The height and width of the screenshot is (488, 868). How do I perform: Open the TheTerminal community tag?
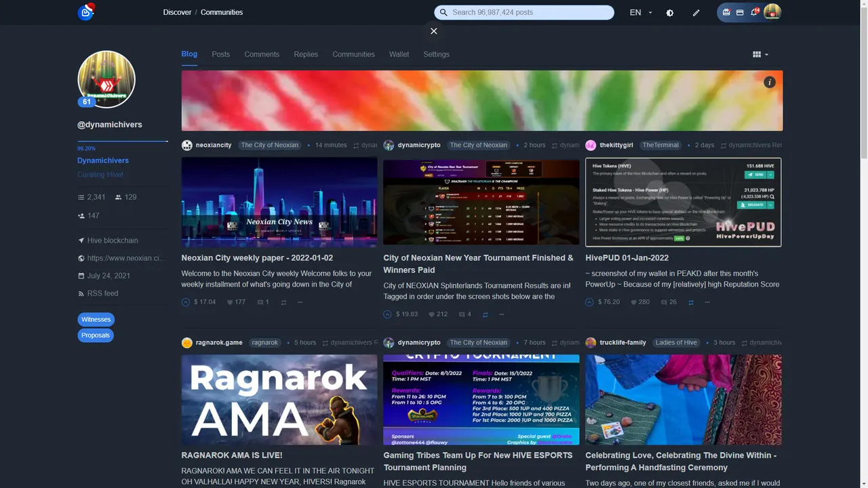click(660, 145)
